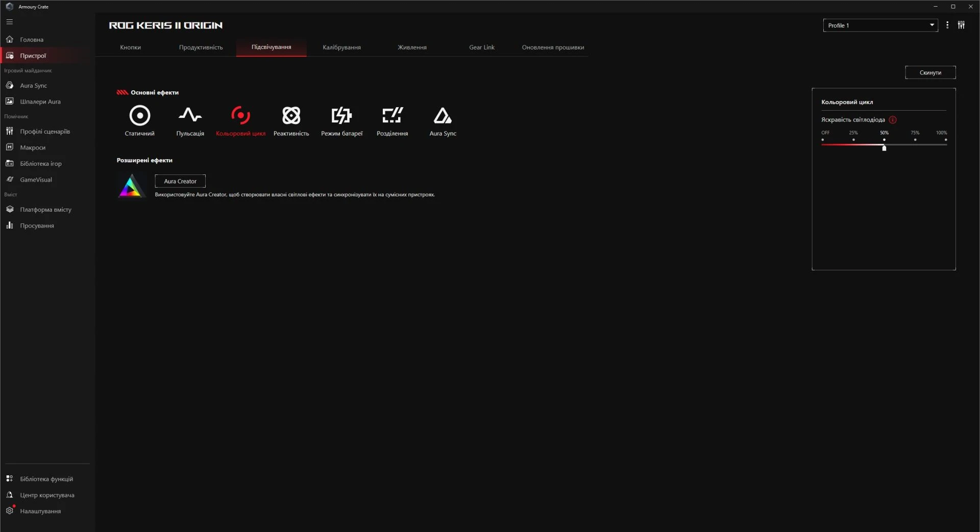Viewport: 980px width, 532px height.
Task: Click the sliders settings icon top right
Action: (x=961, y=25)
